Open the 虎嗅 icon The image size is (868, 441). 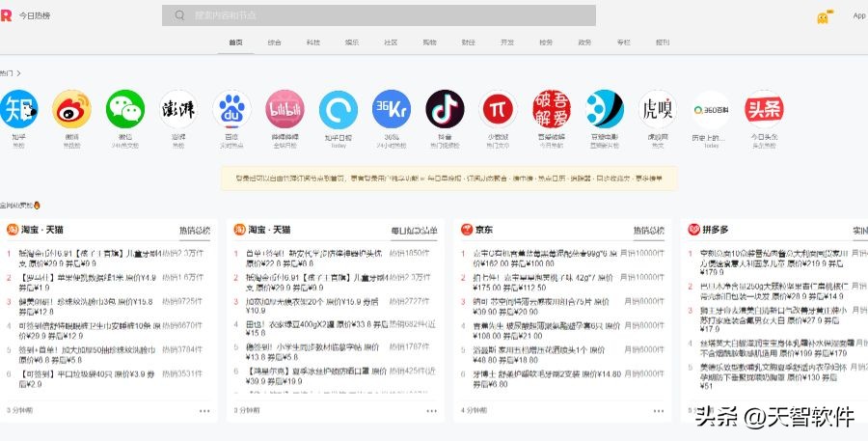pyautogui.click(x=657, y=109)
